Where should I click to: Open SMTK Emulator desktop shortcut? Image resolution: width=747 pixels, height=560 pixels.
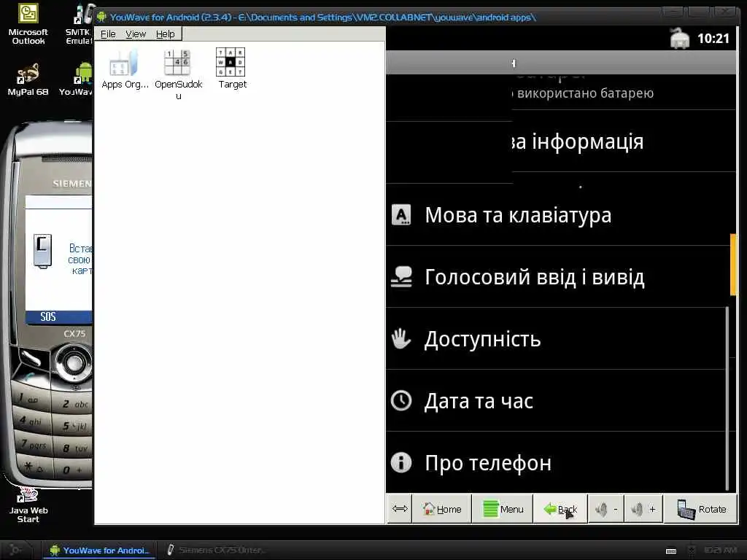click(80, 24)
